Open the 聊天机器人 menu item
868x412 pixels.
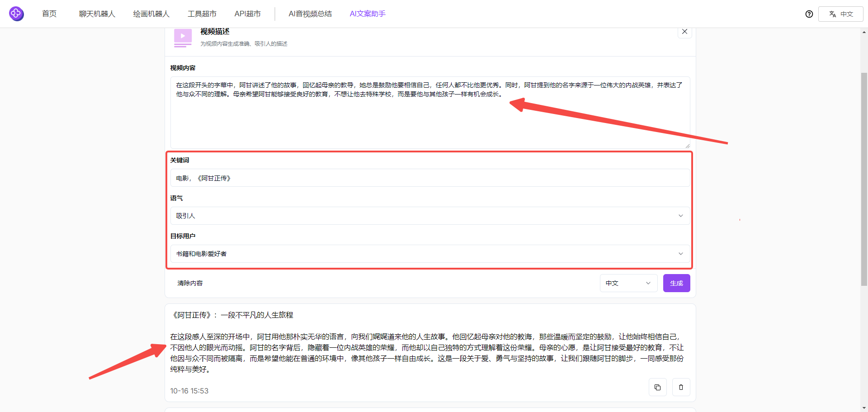(97, 14)
